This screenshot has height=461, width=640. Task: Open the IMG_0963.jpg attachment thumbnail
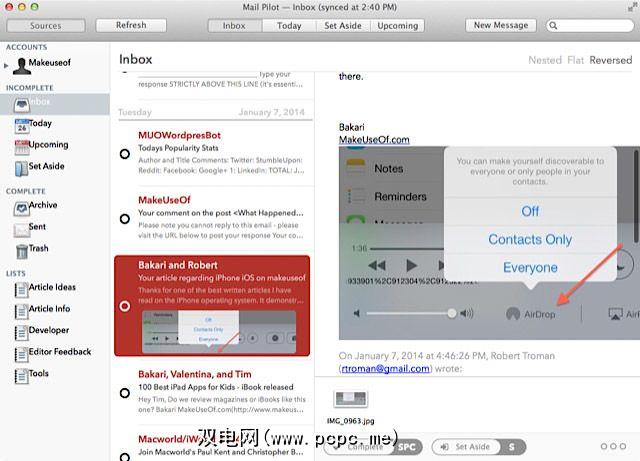(351, 399)
